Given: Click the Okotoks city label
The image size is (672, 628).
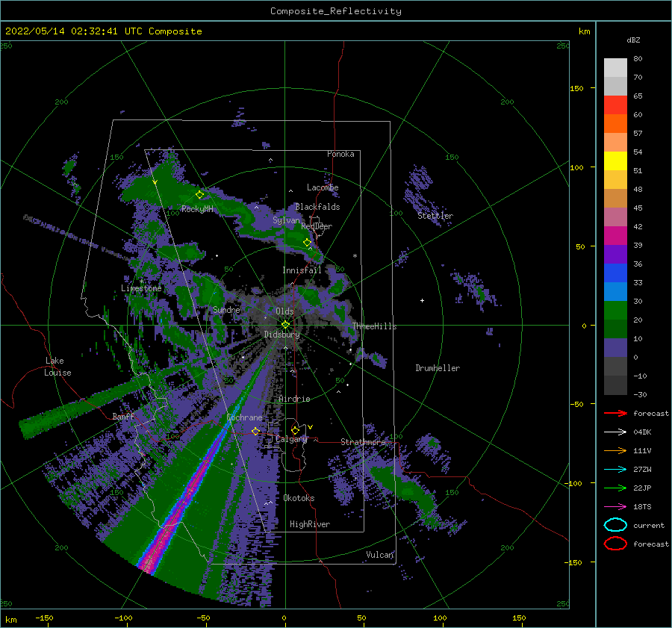Looking at the screenshot, I should coord(299,498).
